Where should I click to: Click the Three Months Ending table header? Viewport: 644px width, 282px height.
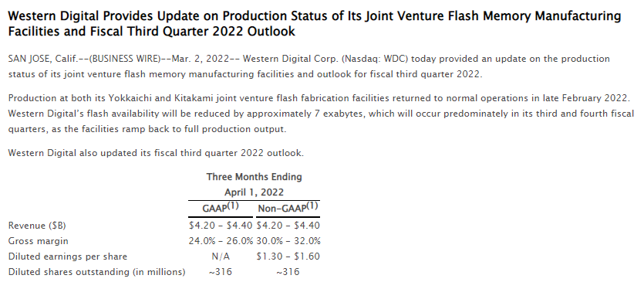tap(254, 177)
